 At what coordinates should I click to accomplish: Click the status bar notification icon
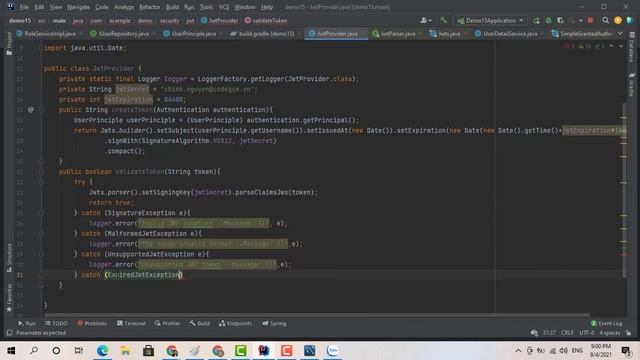click(x=534, y=333)
